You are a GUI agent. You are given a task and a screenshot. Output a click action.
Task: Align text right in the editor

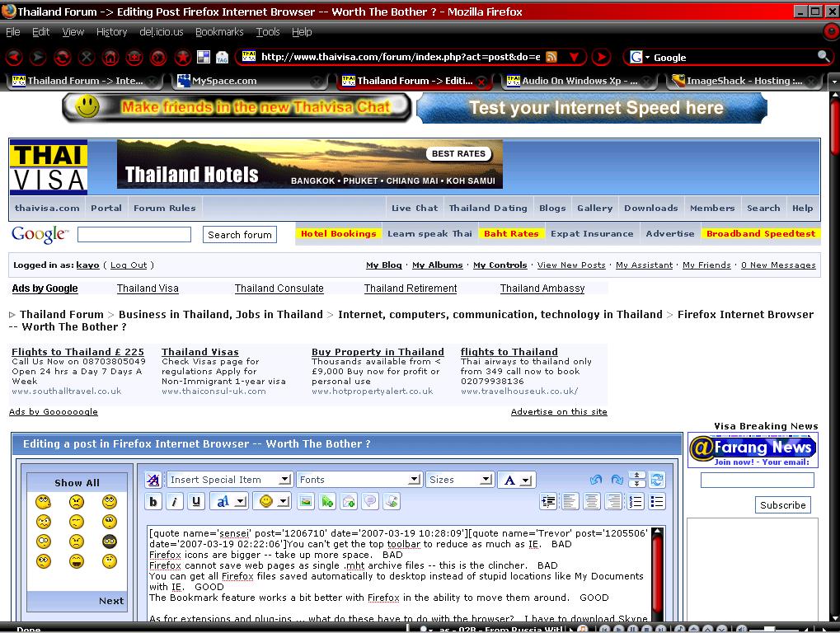tap(613, 502)
